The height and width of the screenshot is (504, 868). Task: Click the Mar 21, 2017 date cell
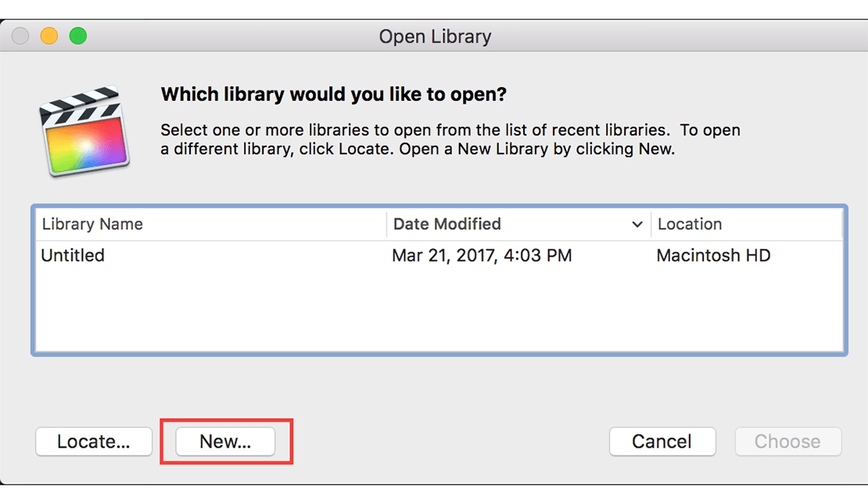(x=482, y=256)
